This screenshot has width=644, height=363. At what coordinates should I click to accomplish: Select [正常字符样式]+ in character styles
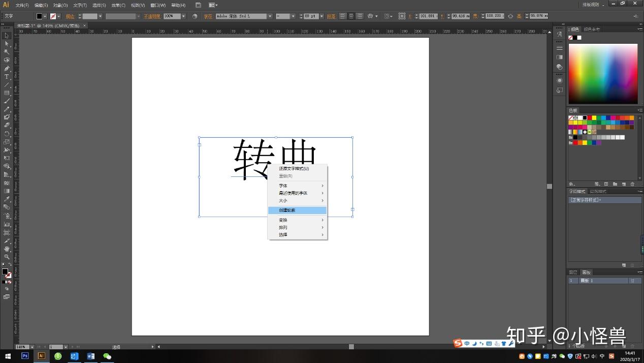click(605, 200)
